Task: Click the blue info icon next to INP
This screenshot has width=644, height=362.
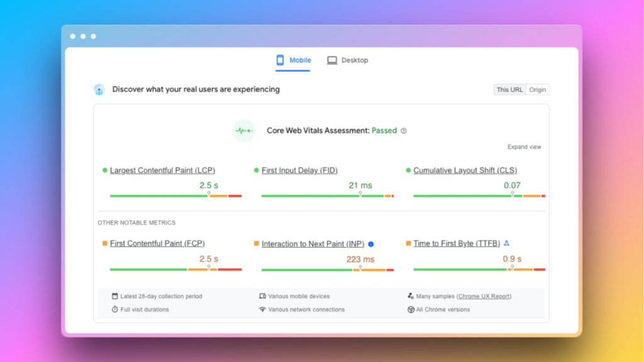Action: (x=371, y=244)
